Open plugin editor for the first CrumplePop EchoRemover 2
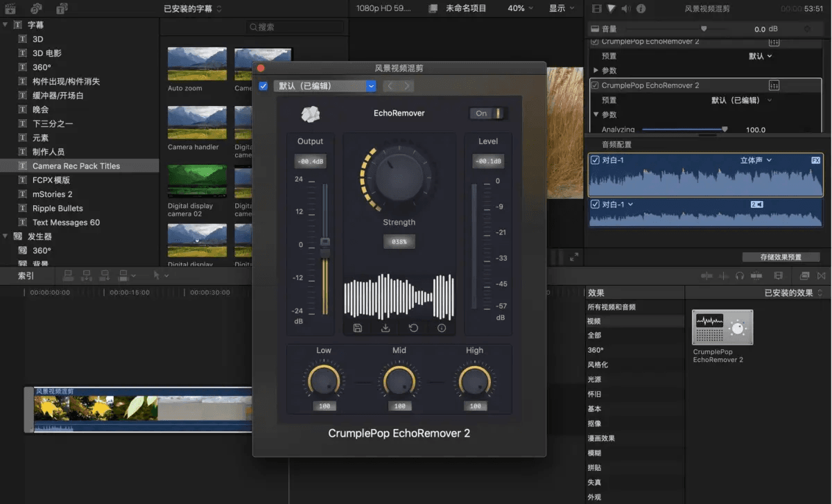Image resolution: width=832 pixels, height=504 pixels. tap(774, 42)
